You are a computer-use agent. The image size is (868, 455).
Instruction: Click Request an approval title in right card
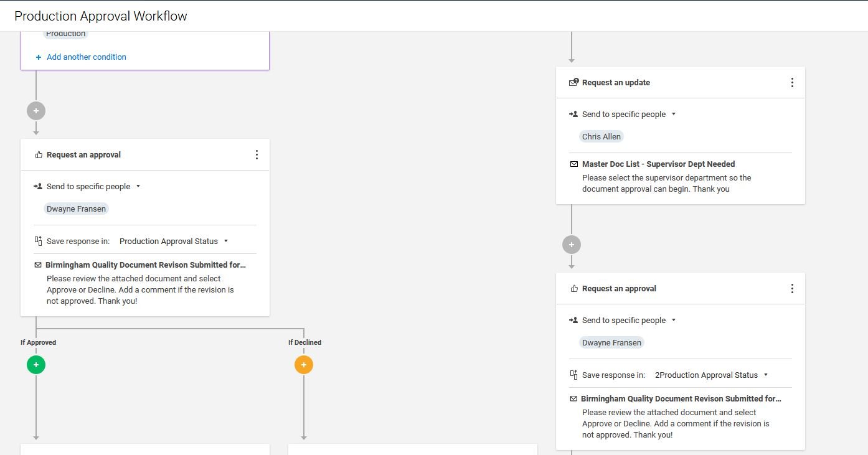[619, 289]
